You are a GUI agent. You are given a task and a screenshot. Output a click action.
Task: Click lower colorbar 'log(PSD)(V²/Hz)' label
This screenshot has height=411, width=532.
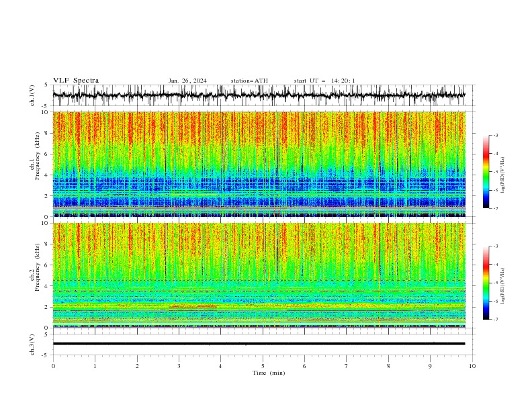[x=502, y=285]
